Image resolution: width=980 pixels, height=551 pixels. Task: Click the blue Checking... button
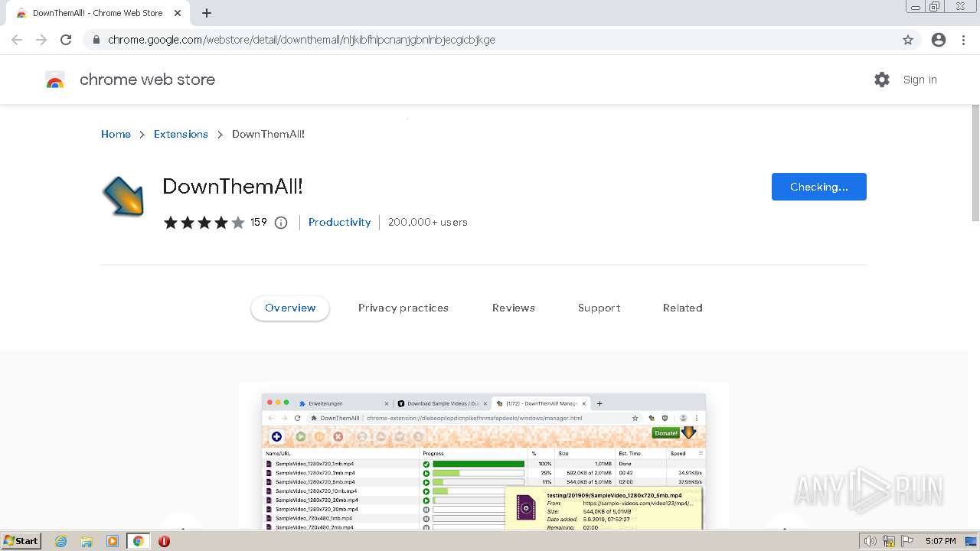(x=819, y=187)
